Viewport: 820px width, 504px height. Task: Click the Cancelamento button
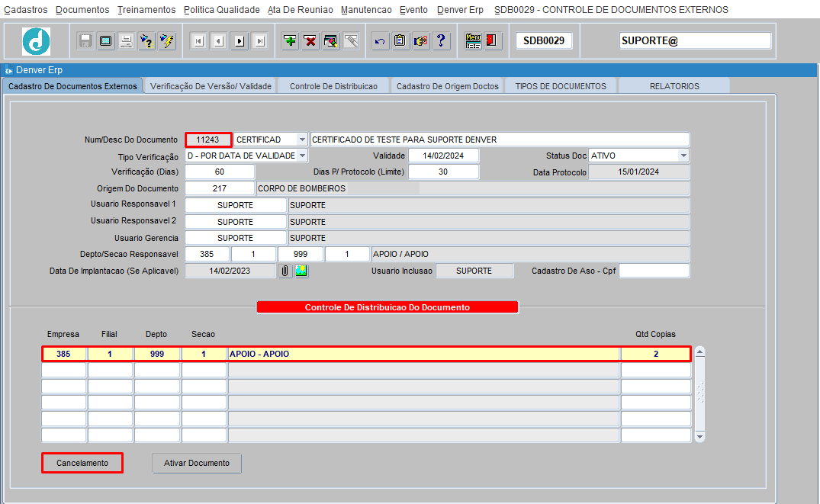coord(82,464)
